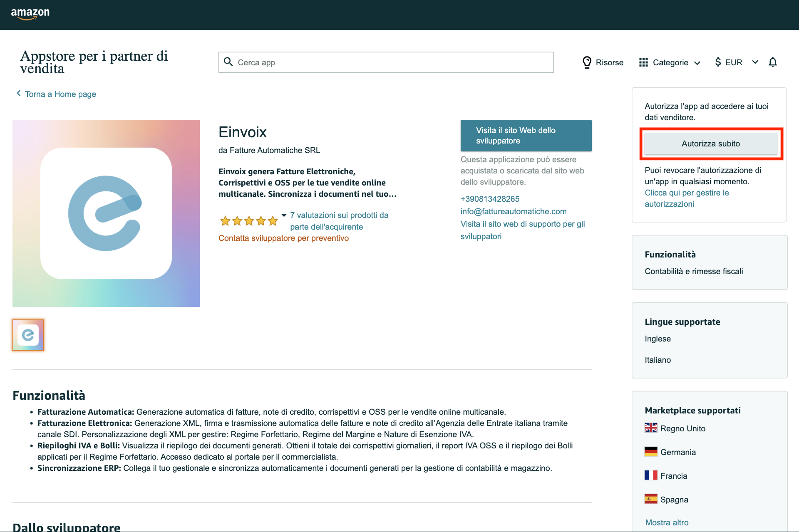Open the notifications bell icon
This screenshot has width=799, height=532.
point(773,62)
